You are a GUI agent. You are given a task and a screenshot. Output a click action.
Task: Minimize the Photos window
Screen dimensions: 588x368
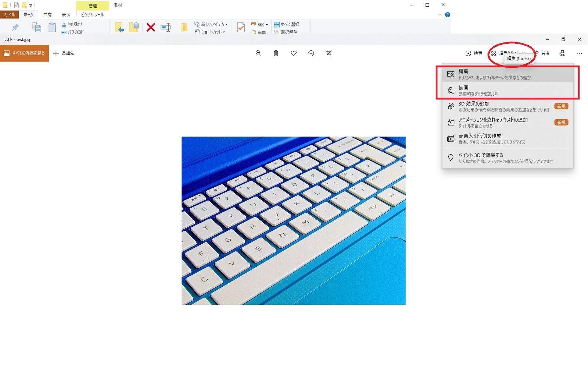547,39
